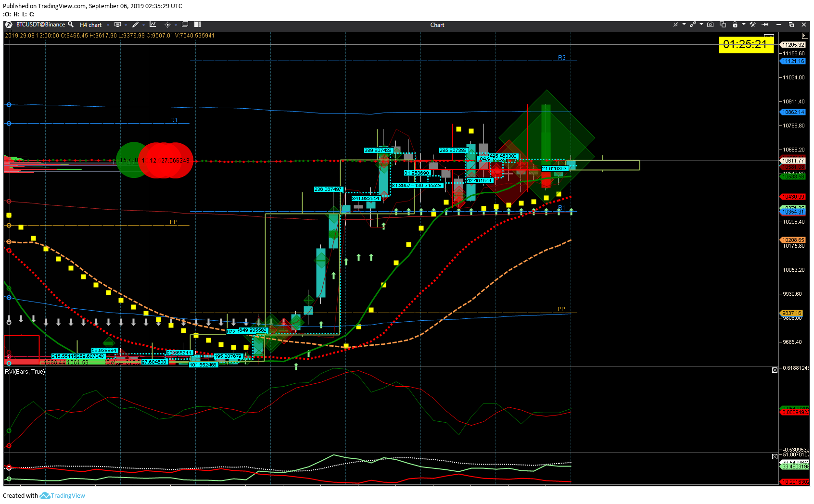Click the 11205.32 price scale label
This screenshot has height=504, width=814.
793,45
